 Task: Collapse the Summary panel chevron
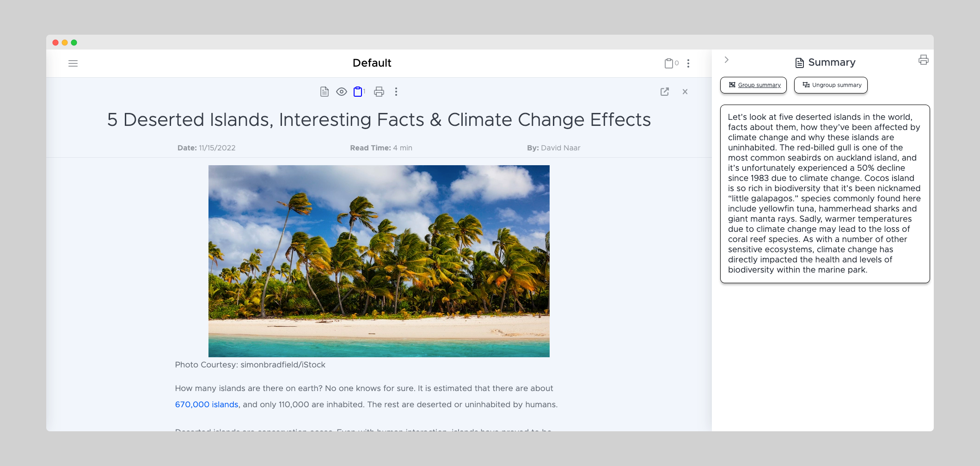727,60
